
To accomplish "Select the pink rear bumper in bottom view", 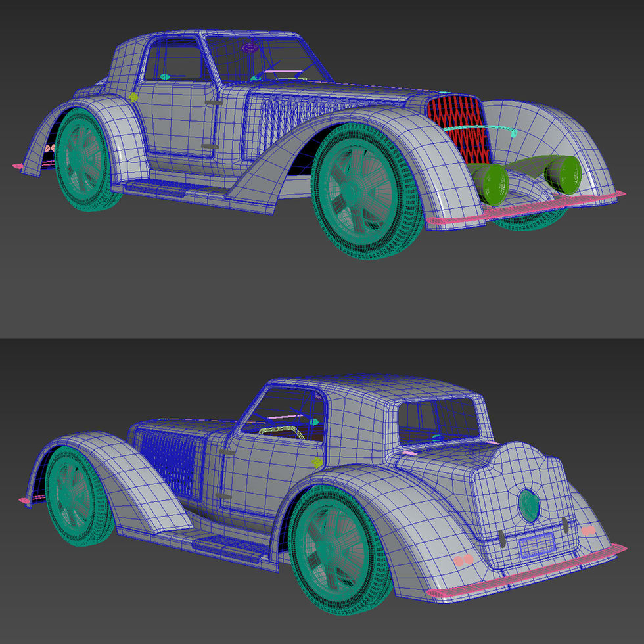I will pyautogui.click(x=526, y=571).
